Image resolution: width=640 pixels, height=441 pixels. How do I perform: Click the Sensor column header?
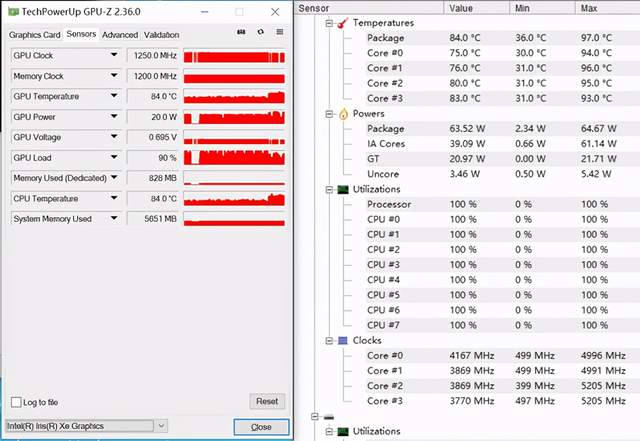pos(369,8)
